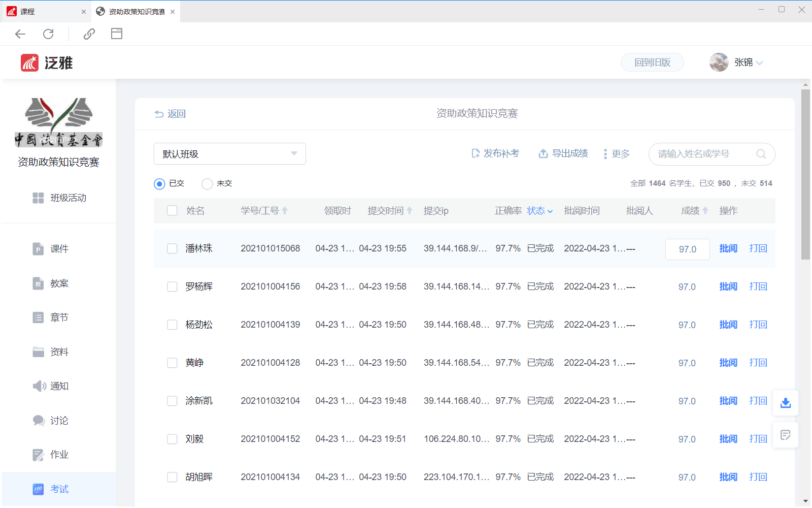The image size is (812, 508).
Task: Click the blue download icon at right
Action: pyautogui.click(x=785, y=403)
